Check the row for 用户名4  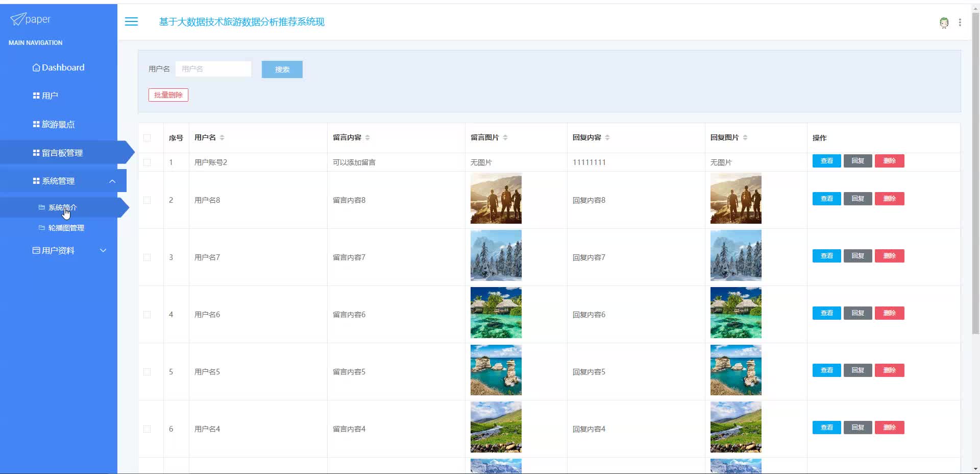pos(147,429)
